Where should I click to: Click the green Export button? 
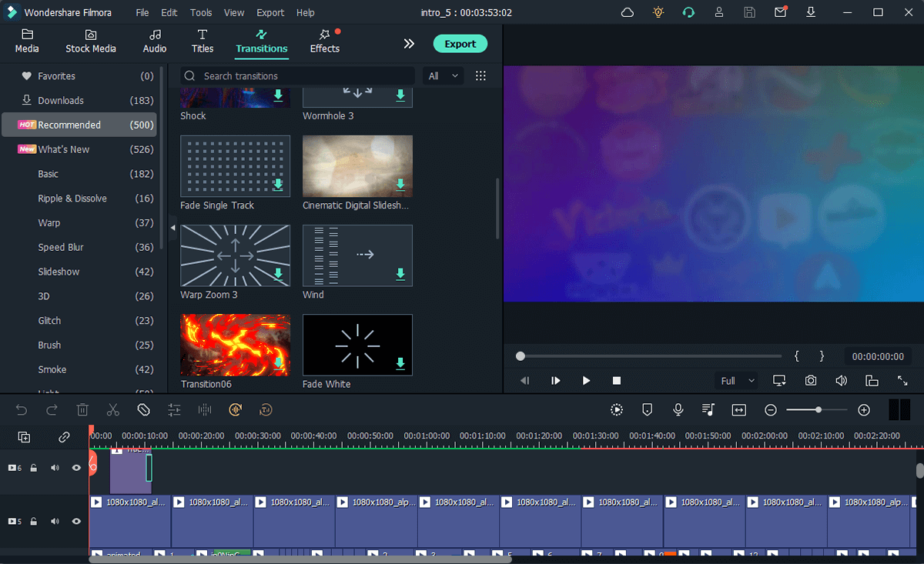pyautogui.click(x=460, y=44)
